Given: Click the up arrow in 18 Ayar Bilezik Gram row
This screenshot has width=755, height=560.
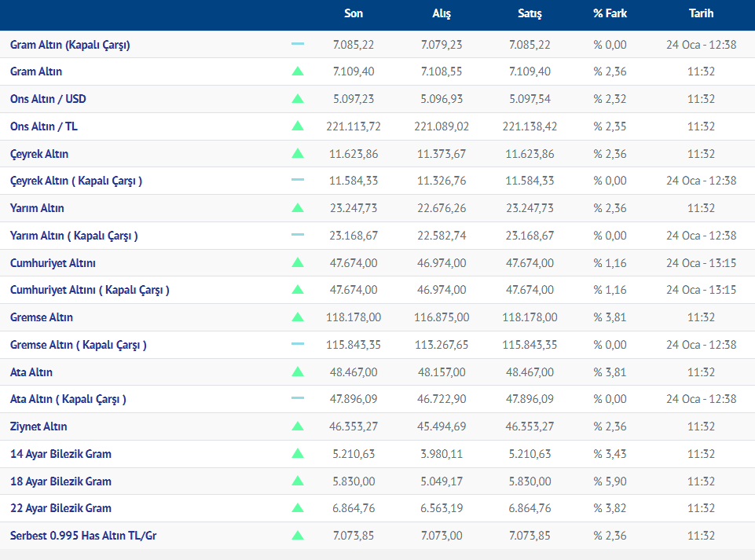Looking at the screenshot, I should click(298, 481).
